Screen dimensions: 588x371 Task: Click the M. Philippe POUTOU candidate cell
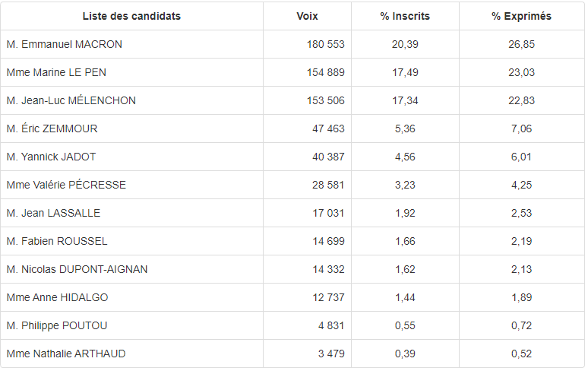[x=57, y=325]
